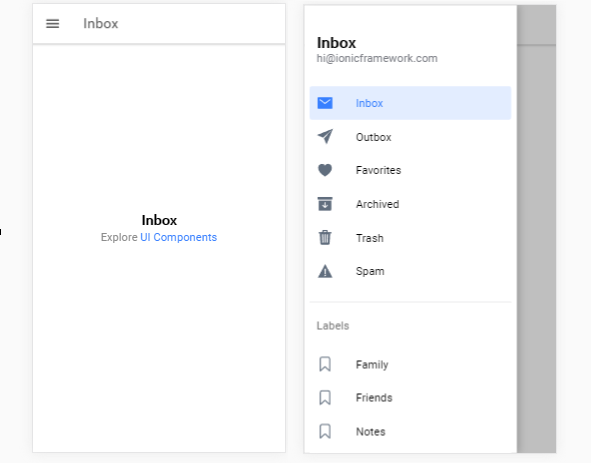Screen dimensions: 591x463
Task: Select Inbox in the side menu
Action: 410,103
